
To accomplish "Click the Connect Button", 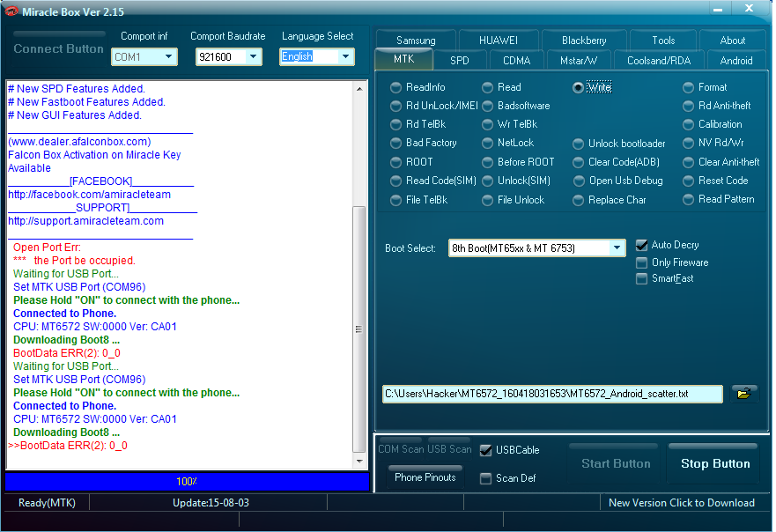I will (x=58, y=48).
